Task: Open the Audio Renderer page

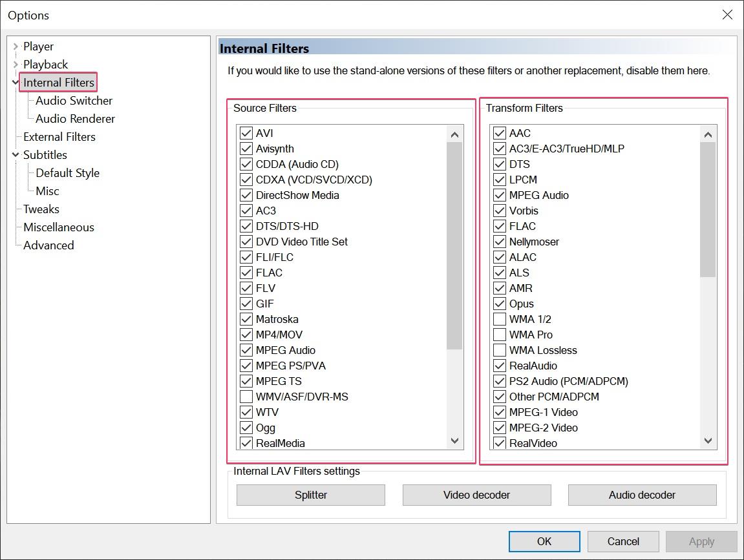Action: click(x=76, y=119)
